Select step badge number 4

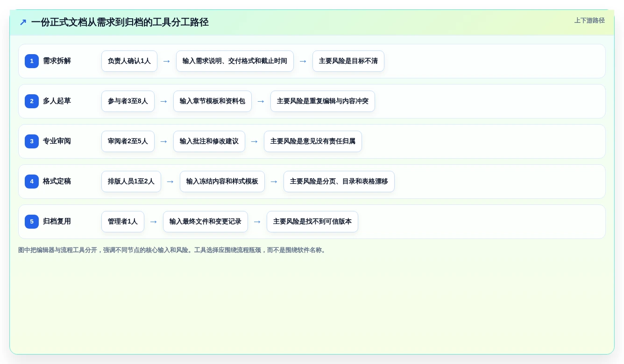pyautogui.click(x=32, y=182)
